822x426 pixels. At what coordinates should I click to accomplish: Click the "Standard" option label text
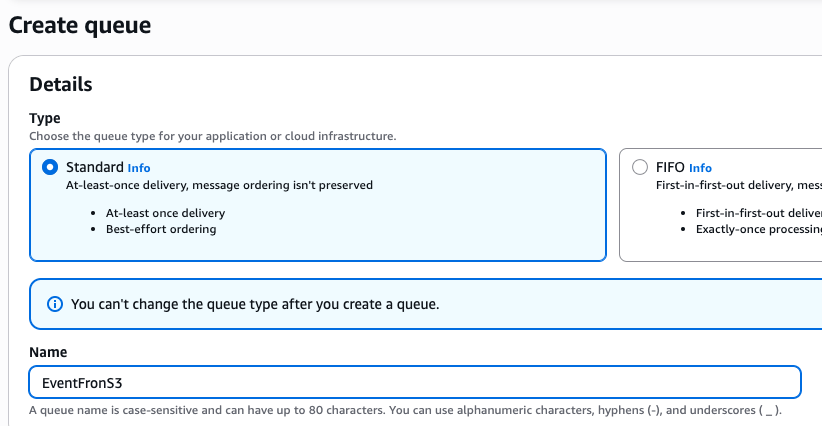pyautogui.click(x=94, y=167)
